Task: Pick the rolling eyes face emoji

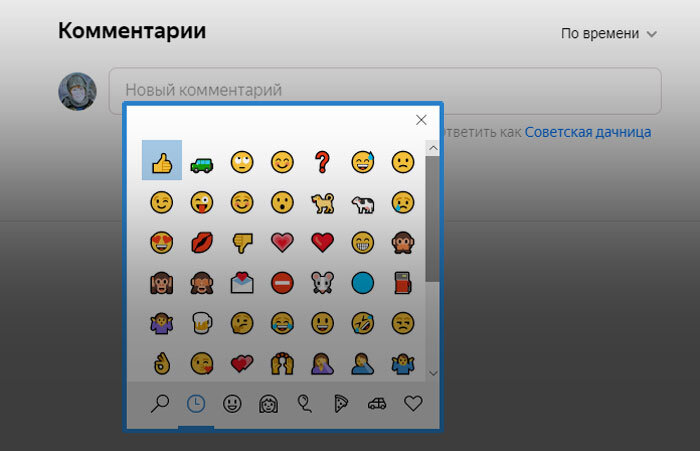Action: [x=242, y=162]
